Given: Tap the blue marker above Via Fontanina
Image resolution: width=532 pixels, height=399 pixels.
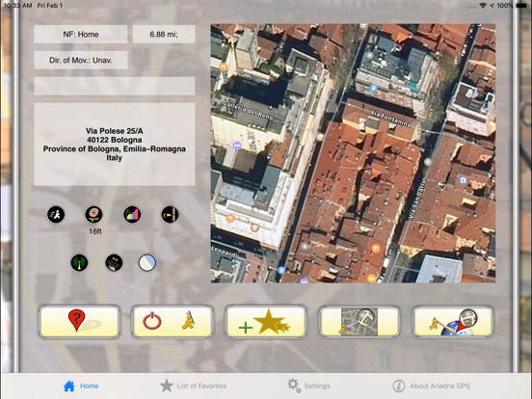Looking at the screenshot, I should tap(374, 89).
